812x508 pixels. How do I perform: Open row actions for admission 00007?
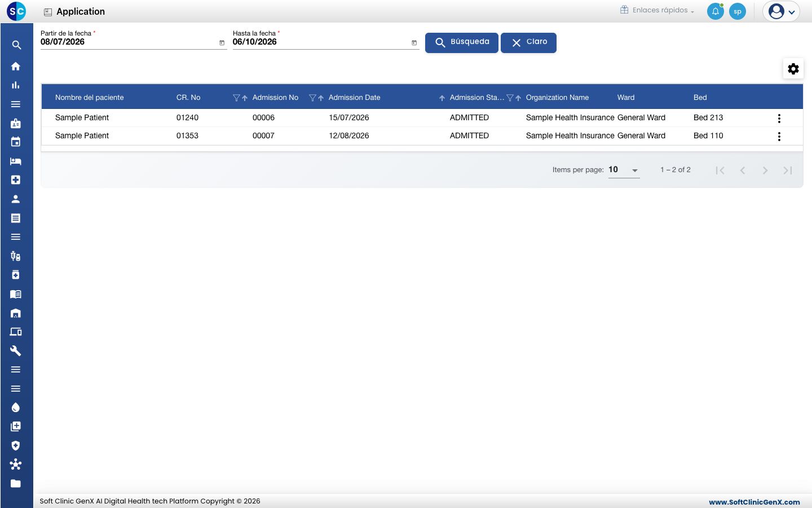pyautogui.click(x=779, y=137)
